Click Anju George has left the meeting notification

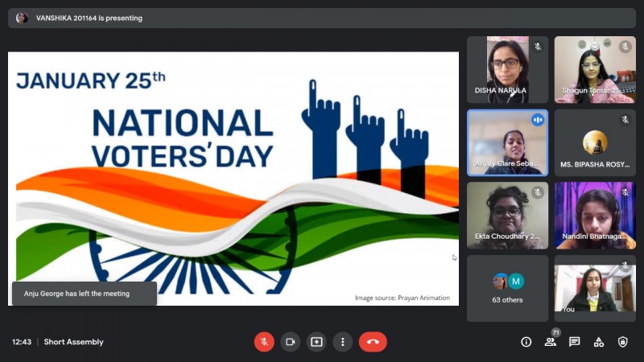(x=85, y=294)
